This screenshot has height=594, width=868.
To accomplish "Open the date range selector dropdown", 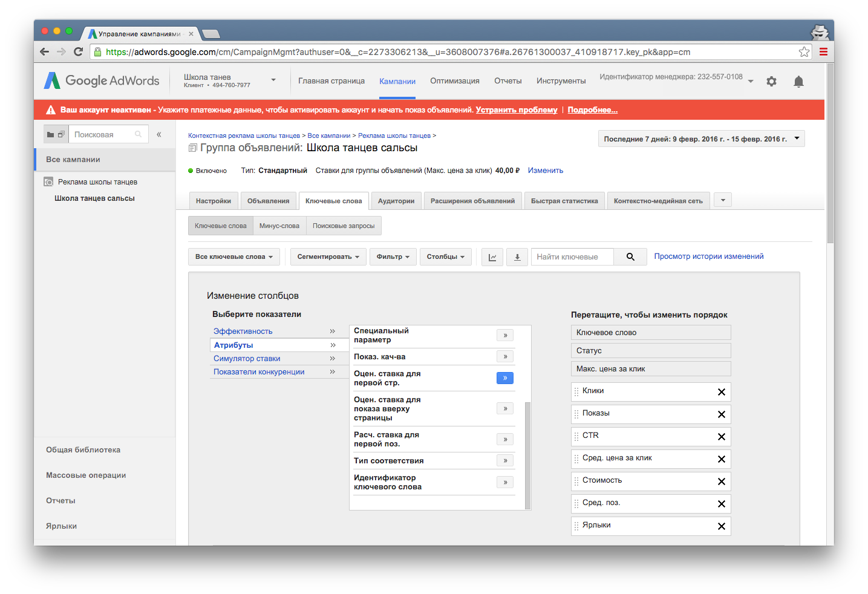I will tap(701, 139).
